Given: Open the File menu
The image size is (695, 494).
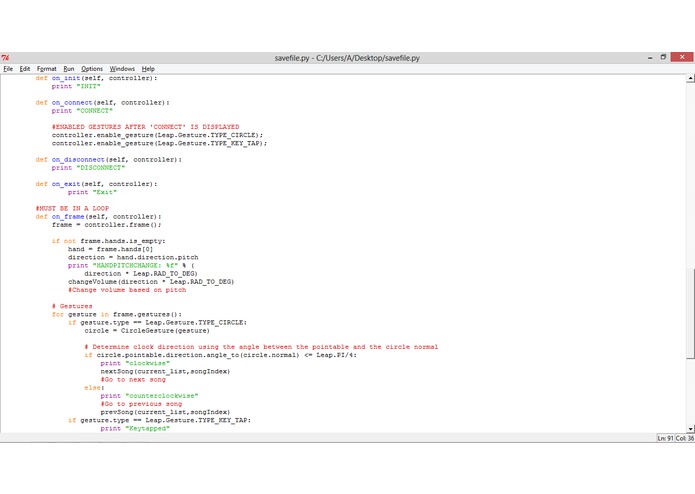Looking at the screenshot, I should (x=8, y=69).
